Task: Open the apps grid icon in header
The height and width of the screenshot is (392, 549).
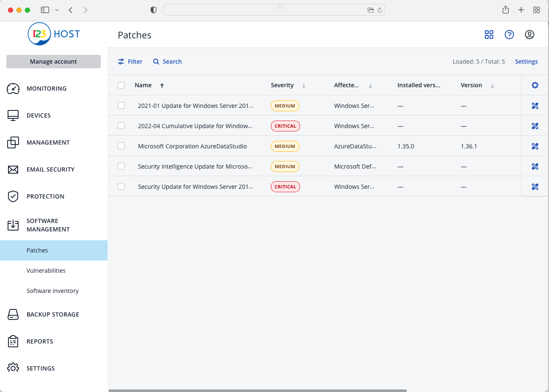Action: (x=489, y=35)
